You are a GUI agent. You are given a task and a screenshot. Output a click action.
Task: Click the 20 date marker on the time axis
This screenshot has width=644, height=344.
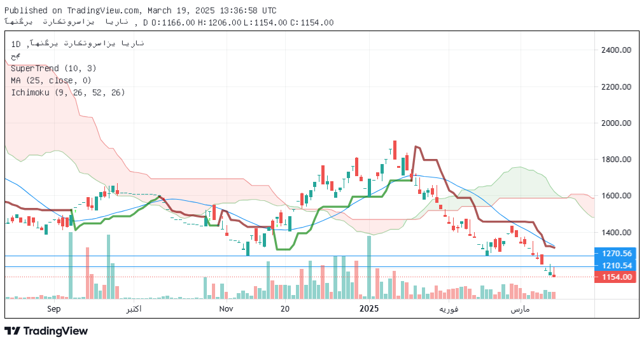tap(284, 308)
